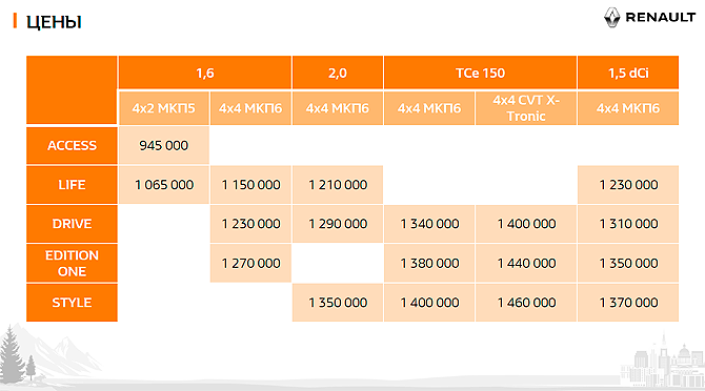Click the 1 150 000 price cell
The image size is (705, 391).
250,185
